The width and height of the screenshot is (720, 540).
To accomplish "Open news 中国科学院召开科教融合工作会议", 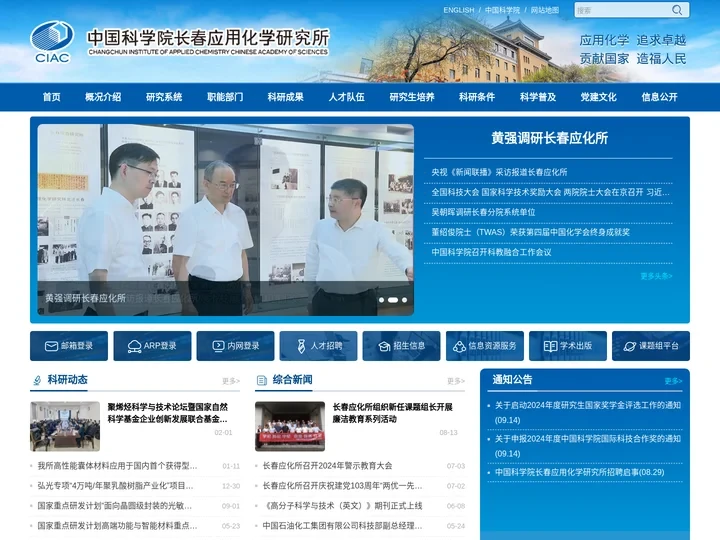I will pyautogui.click(x=491, y=252).
